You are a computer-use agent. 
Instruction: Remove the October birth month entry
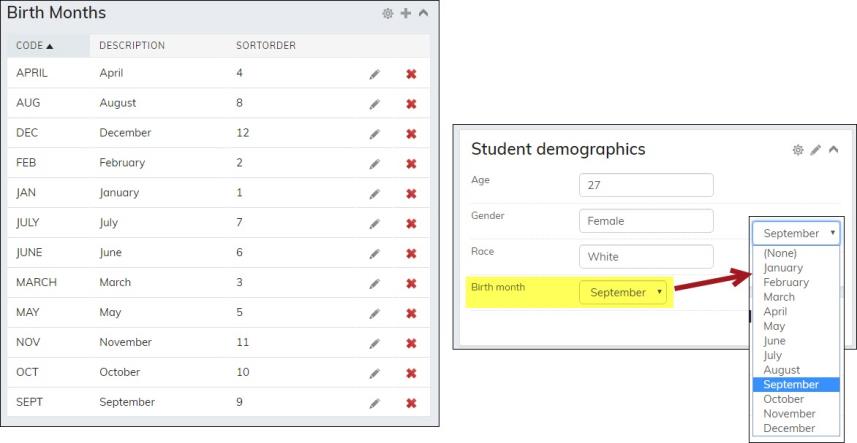coord(411,373)
